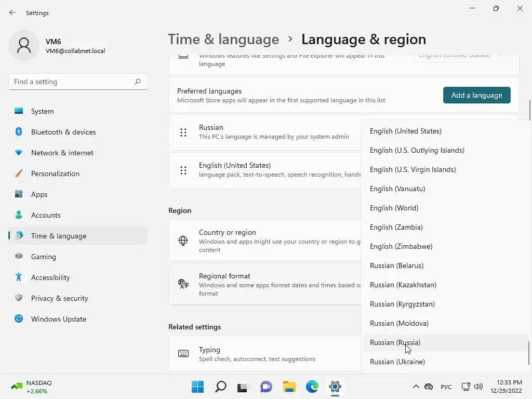Open the Gaming controller icon
The image size is (532, 399).
pyautogui.click(x=19, y=256)
